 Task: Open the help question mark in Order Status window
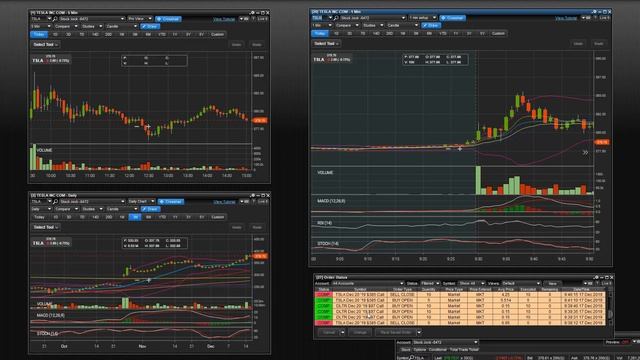(x=597, y=283)
